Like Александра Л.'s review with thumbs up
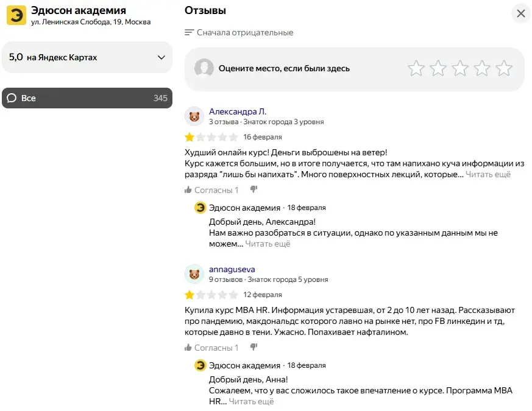 tap(188, 189)
